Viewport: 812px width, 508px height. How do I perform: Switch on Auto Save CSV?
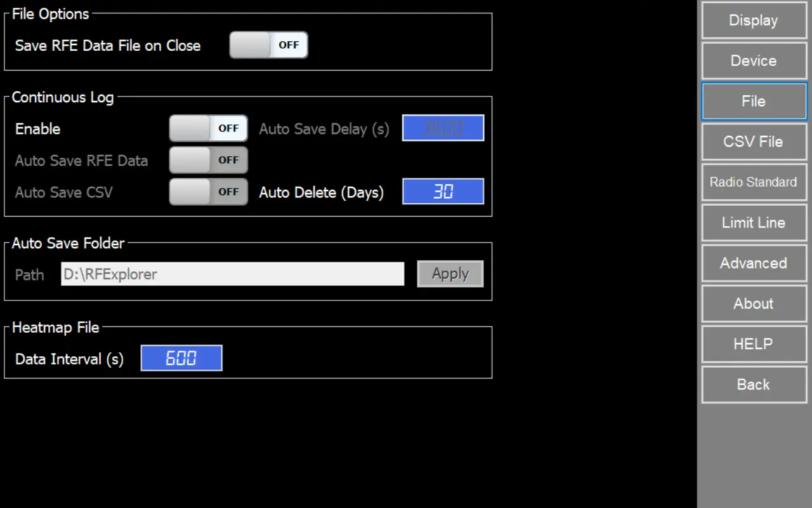click(x=208, y=192)
